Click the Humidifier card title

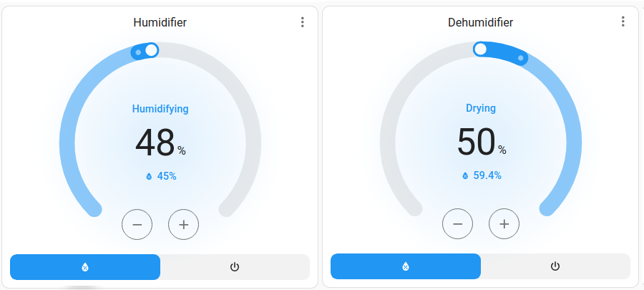tap(160, 22)
